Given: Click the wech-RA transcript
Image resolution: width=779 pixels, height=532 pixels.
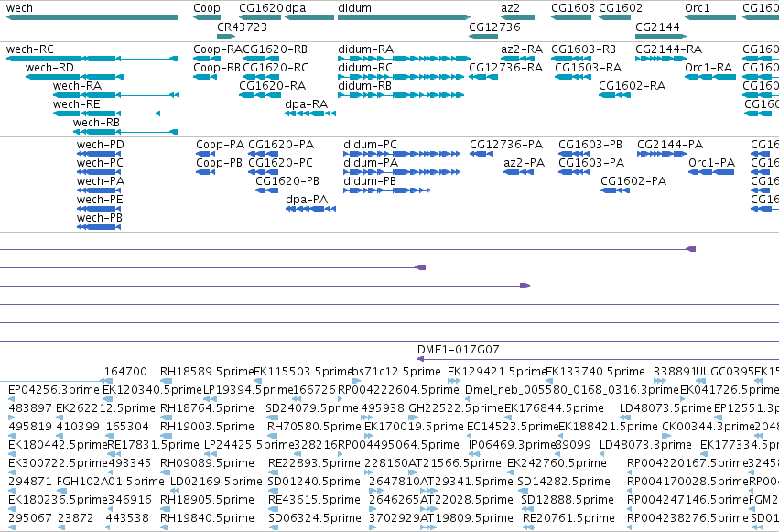Looking at the screenshot, I should click(116, 95).
